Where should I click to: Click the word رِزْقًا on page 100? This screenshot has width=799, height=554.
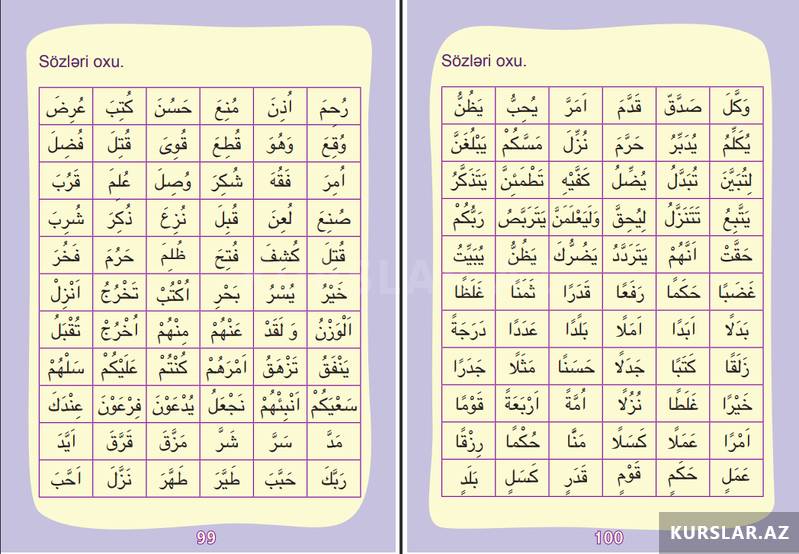[x=470, y=443]
